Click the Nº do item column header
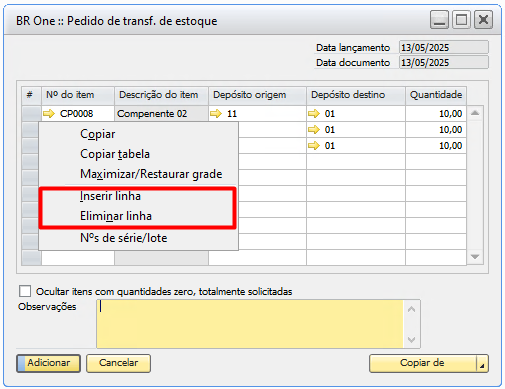Image resolution: width=505 pixels, height=389 pixels. [78, 95]
